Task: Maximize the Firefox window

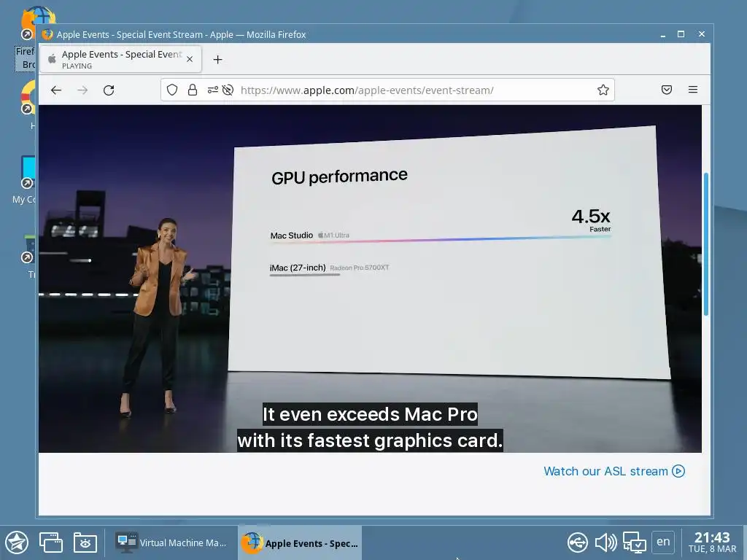Action: pyautogui.click(x=681, y=34)
